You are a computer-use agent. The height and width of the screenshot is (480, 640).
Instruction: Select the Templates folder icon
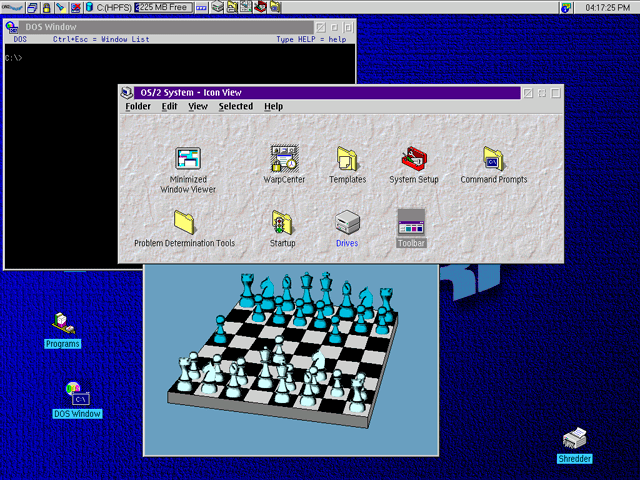(x=347, y=159)
